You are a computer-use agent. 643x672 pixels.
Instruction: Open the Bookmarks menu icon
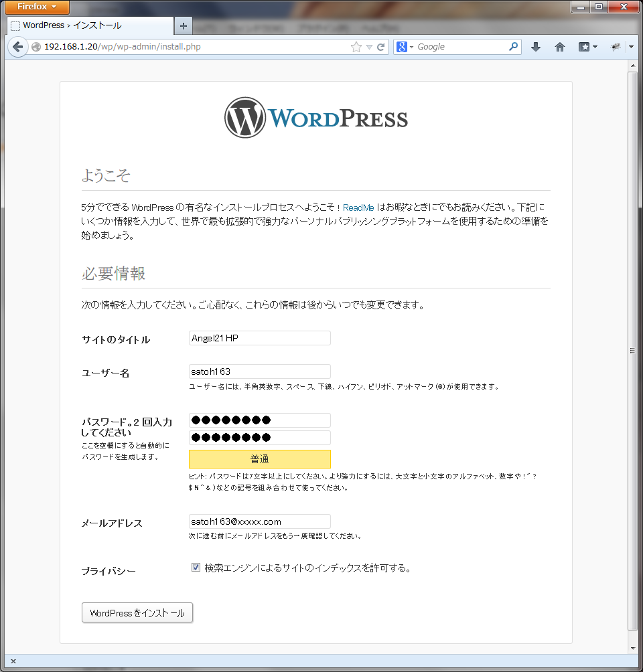(587, 47)
